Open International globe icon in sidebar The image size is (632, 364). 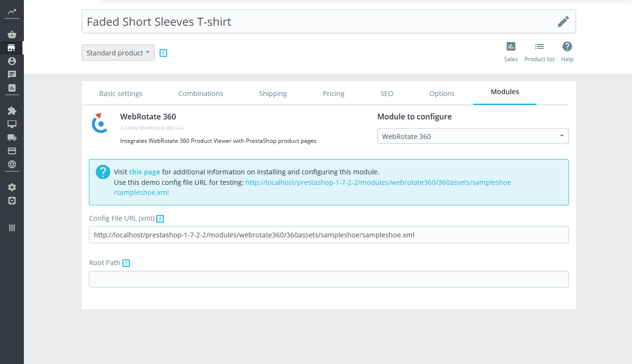click(12, 164)
